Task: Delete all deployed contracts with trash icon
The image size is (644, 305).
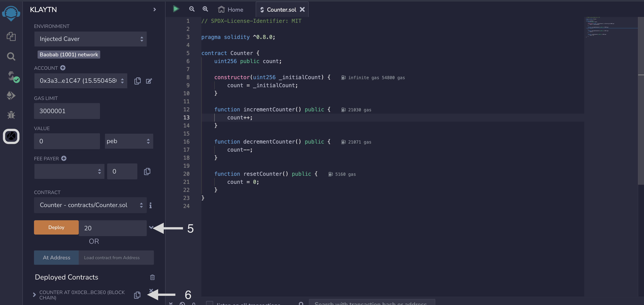Action: 152,277
